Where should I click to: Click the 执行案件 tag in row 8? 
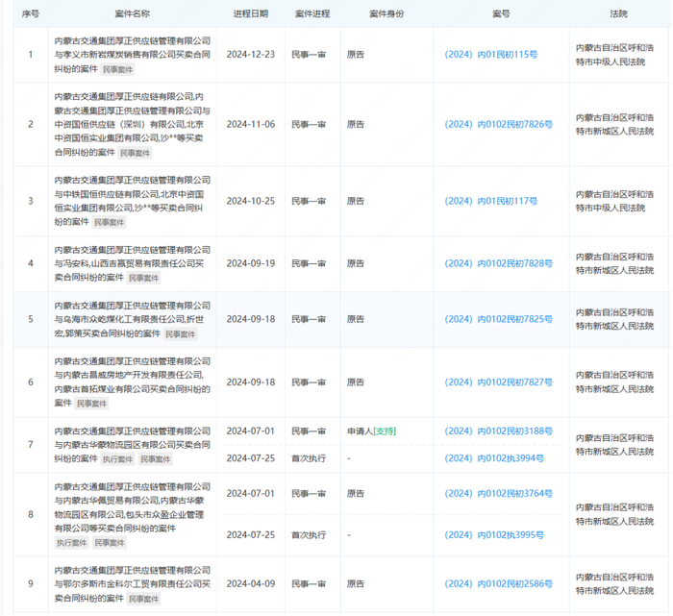coord(71,543)
